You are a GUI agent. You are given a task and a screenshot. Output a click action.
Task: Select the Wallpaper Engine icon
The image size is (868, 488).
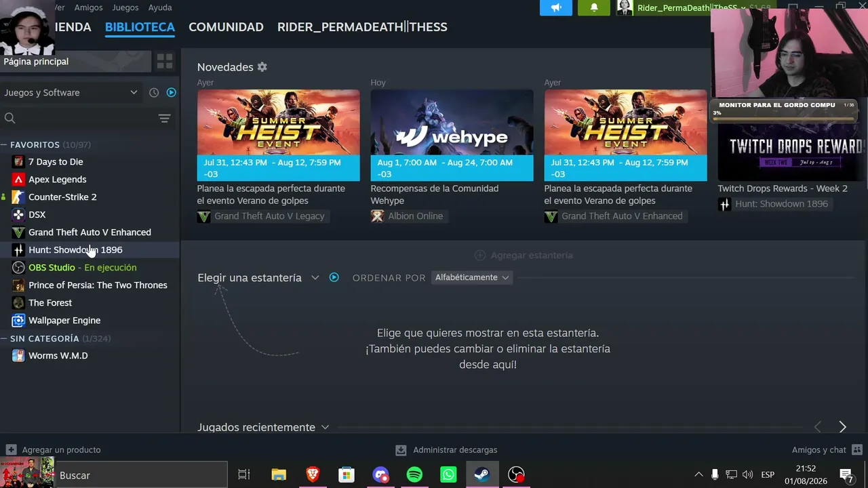click(x=18, y=321)
